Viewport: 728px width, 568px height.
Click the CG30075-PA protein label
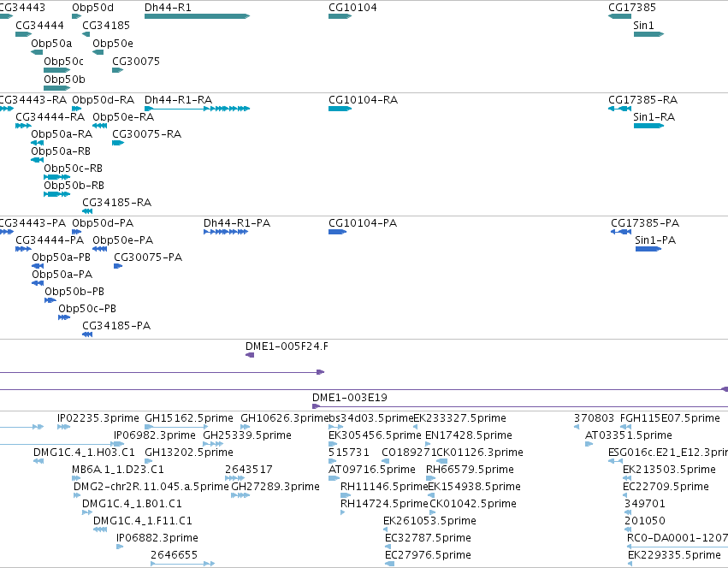point(148,257)
